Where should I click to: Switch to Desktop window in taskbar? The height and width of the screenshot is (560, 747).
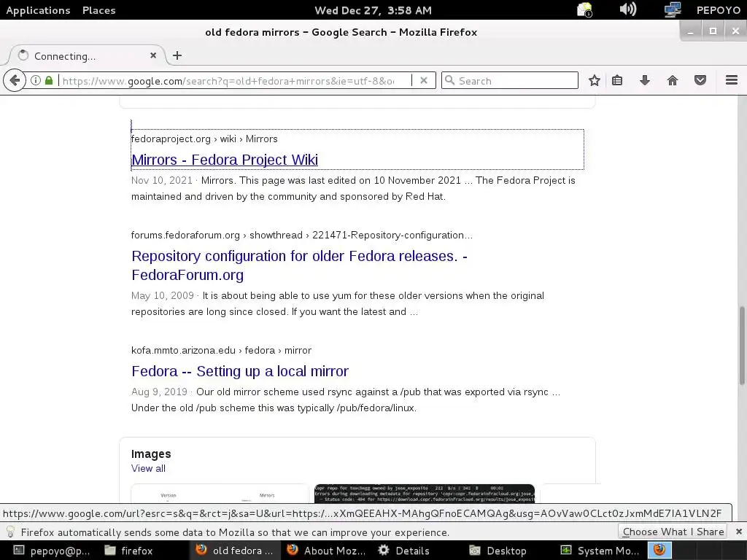pyautogui.click(x=498, y=551)
